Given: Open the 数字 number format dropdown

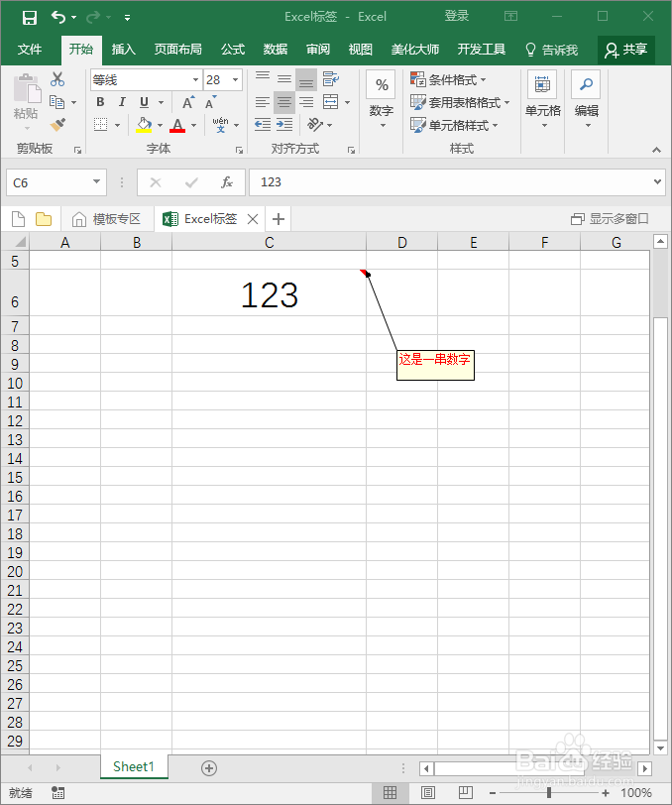Looking at the screenshot, I should [382, 100].
